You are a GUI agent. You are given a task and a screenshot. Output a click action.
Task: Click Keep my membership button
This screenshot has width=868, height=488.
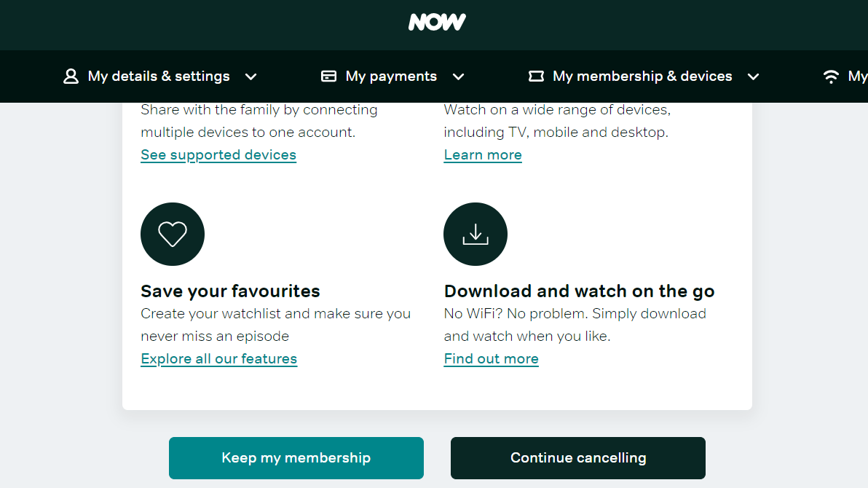coord(296,458)
